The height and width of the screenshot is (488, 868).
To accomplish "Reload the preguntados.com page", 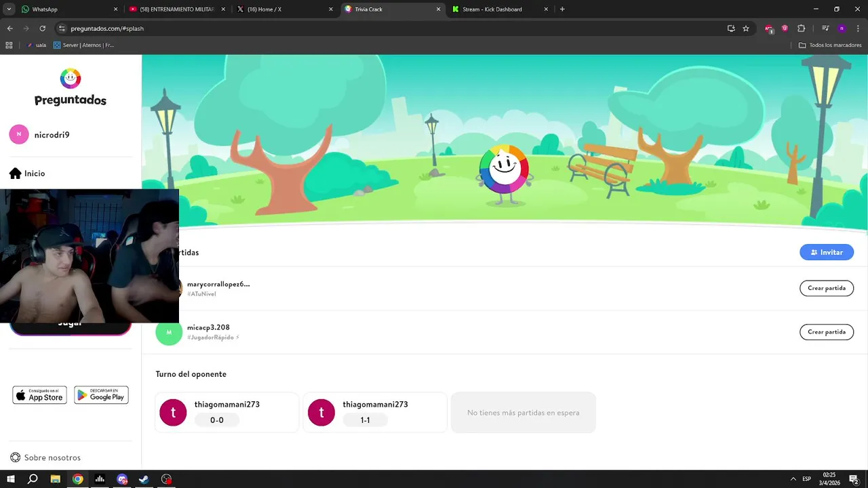I will point(42,28).
